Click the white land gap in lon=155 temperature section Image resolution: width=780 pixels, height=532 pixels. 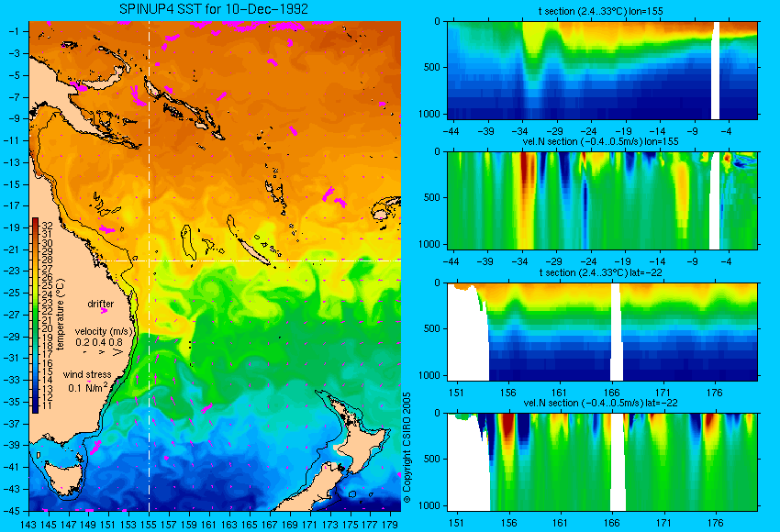(x=716, y=70)
